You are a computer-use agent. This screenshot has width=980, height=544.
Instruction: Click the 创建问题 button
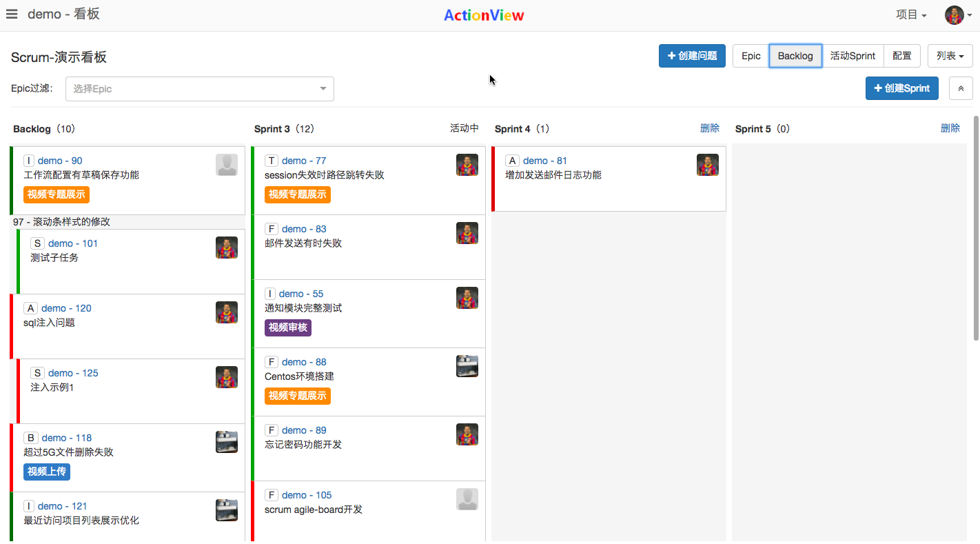pyautogui.click(x=692, y=56)
